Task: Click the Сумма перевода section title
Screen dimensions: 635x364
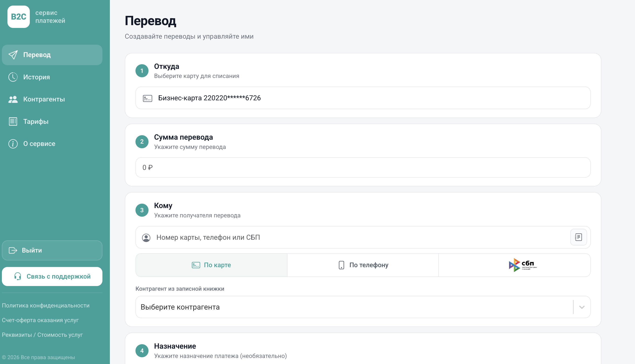Action: [x=183, y=137]
